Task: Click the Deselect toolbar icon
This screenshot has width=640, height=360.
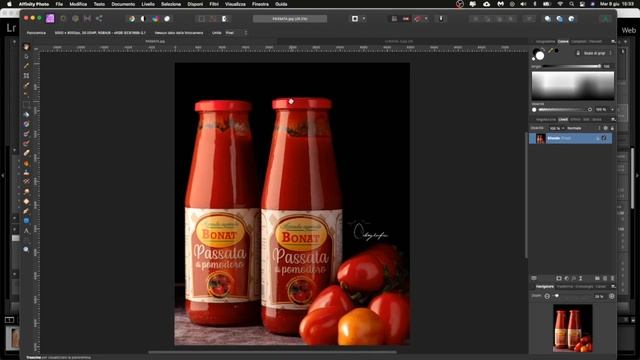Action: (x=213, y=19)
